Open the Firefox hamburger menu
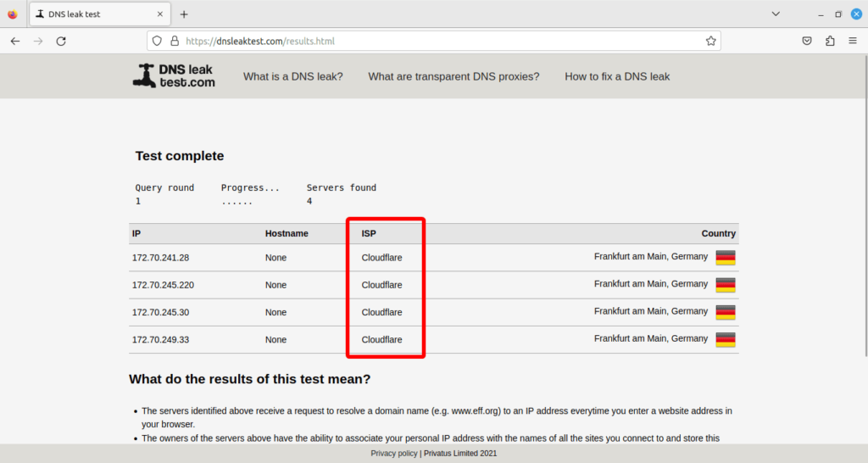The image size is (868, 463). (x=853, y=41)
